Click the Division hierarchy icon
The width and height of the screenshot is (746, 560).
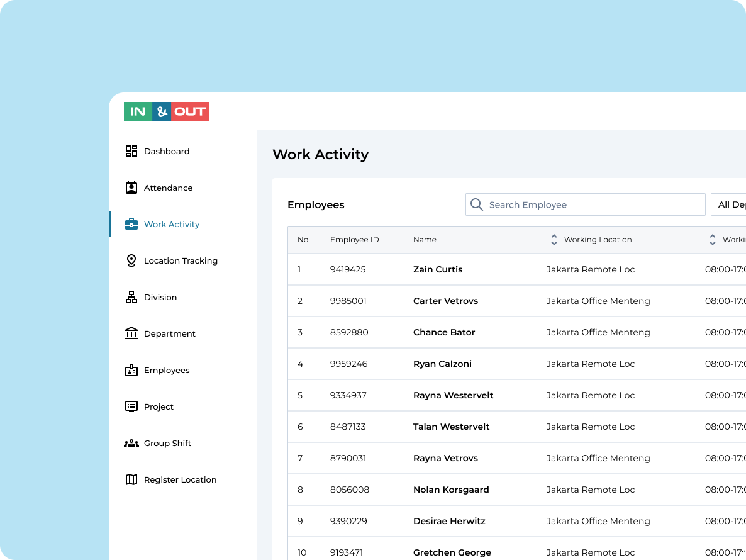131,297
